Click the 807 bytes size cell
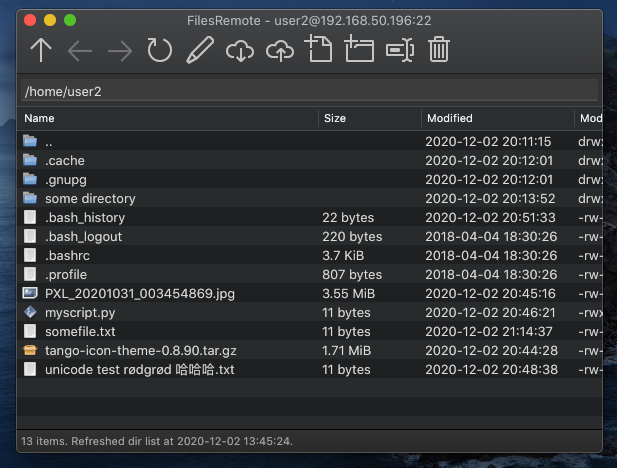The image size is (617, 468). point(352,274)
